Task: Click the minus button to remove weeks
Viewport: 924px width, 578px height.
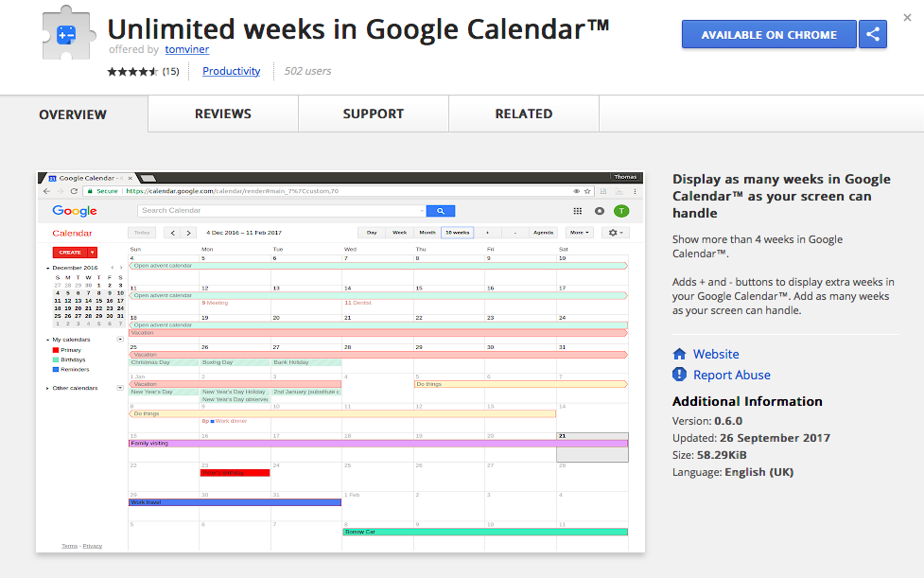Action: point(515,233)
